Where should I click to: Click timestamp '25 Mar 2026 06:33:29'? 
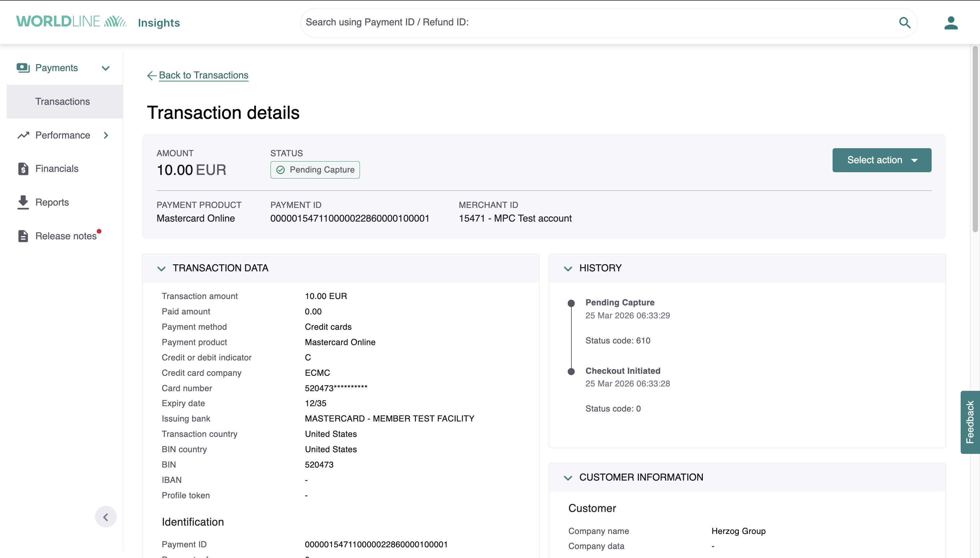pos(628,315)
